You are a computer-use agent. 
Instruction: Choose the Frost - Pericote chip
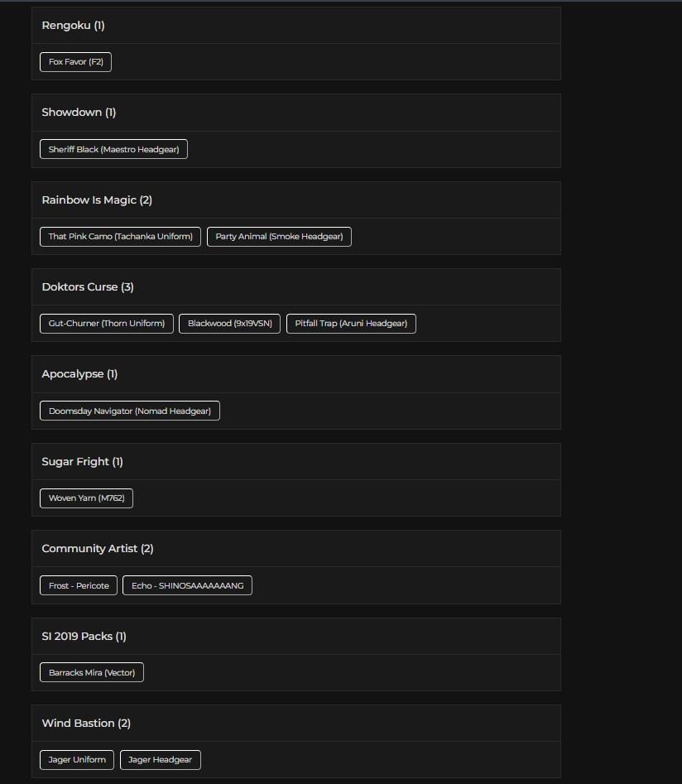tap(79, 585)
